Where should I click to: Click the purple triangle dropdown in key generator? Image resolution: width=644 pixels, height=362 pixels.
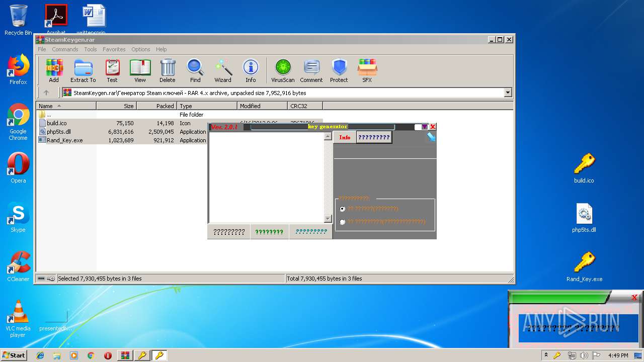click(425, 127)
